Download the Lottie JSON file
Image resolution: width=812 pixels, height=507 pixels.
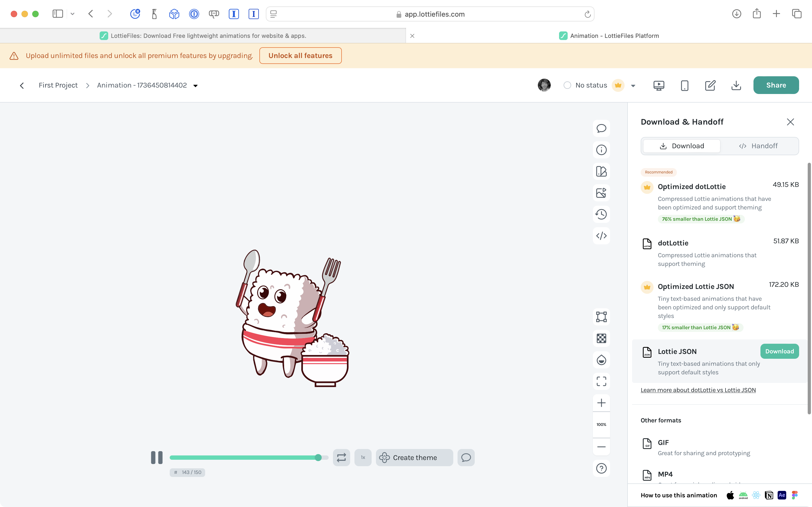779,352
